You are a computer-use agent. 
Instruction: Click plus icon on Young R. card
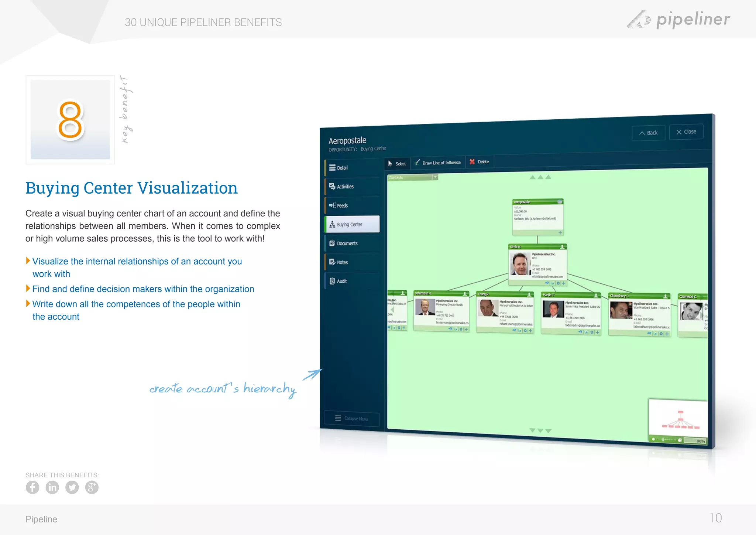(x=530, y=331)
